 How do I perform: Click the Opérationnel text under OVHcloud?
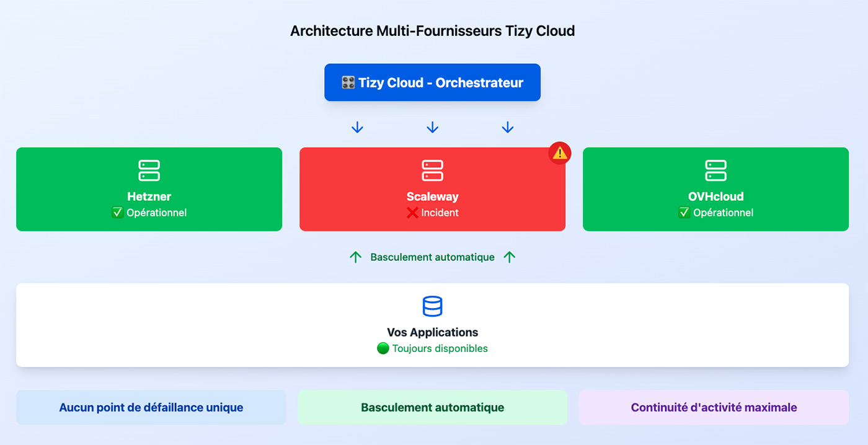723,213
